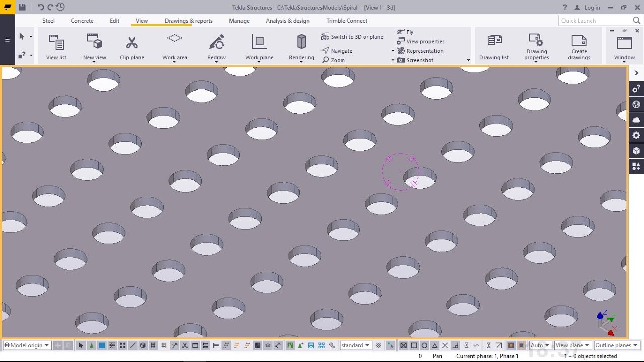The image size is (644, 362).
Task: Toggle the select all arrow switch in bottom toolbar
Action: tap(81, 345)
